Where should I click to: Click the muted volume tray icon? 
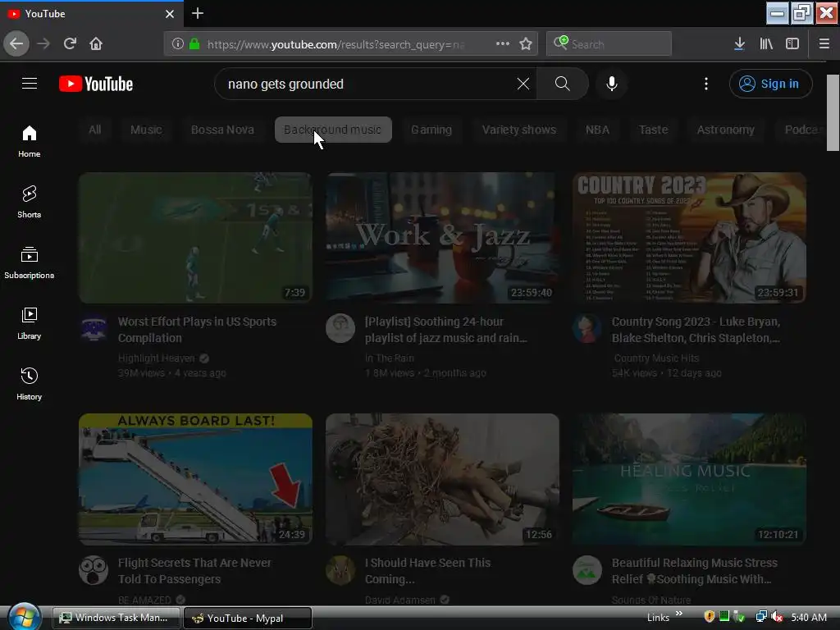(x=777, y=617)
